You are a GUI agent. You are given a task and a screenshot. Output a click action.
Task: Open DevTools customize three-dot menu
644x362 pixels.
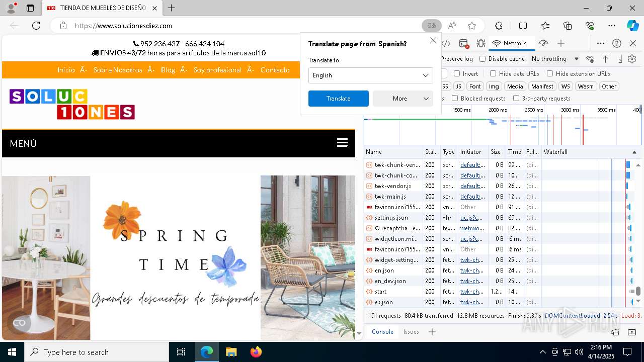[x=601, y=43]
